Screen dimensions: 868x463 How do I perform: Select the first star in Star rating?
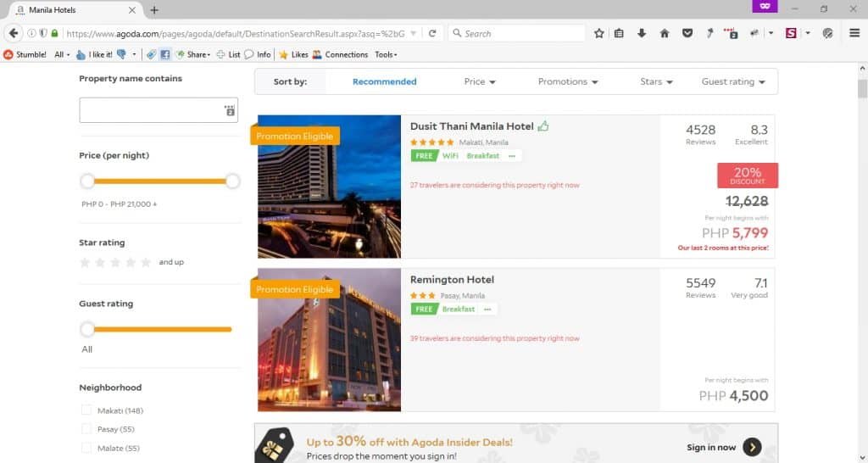click(x=85, y=263)
